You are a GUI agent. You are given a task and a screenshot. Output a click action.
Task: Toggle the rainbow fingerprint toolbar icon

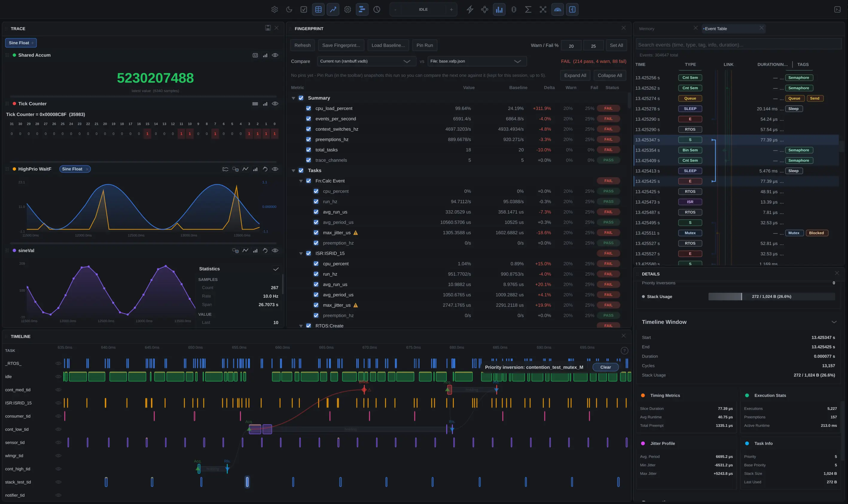click(558, 10)
